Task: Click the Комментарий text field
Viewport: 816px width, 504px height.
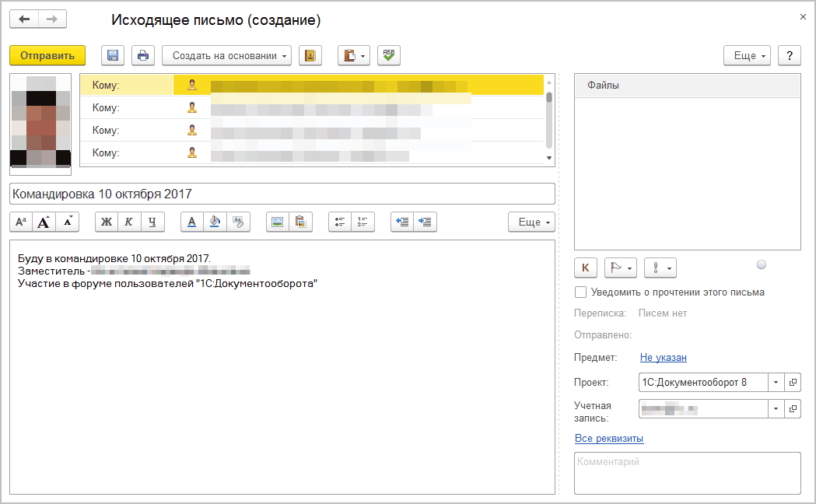Action: point(688,473)
